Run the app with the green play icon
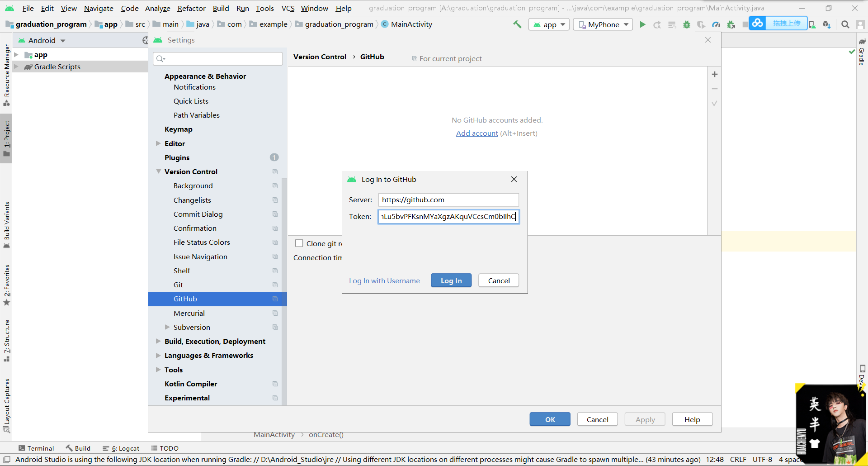Image resolution: width=868 pixels, height=466 pixels. [642, 24]
